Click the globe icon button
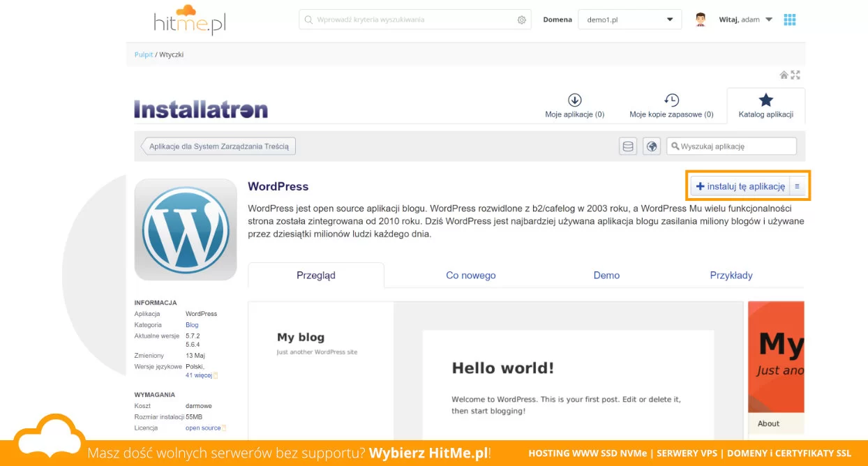This screenshot has height=466, width=868. (652, 146)
